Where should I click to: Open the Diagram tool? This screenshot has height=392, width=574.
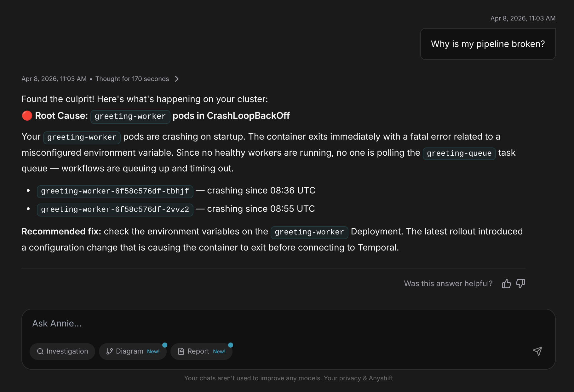pyautogui.click(x=133, y=351)
